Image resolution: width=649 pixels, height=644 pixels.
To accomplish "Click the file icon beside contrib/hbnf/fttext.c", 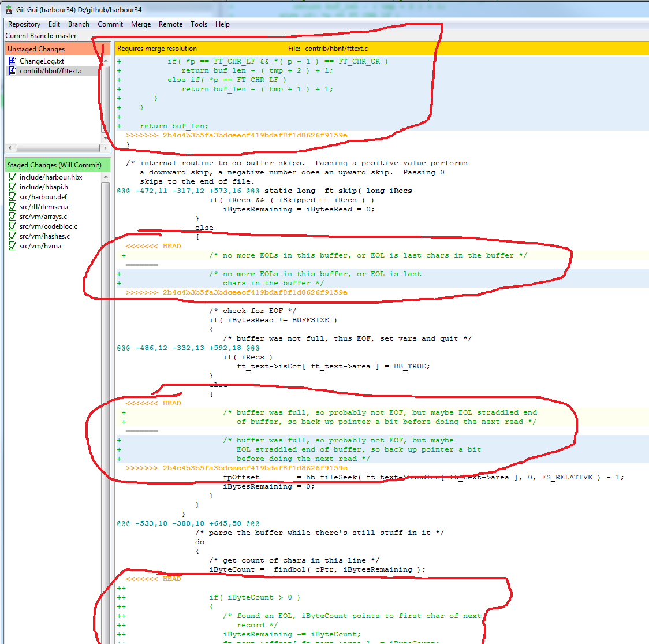I will [x=13, y=71].
